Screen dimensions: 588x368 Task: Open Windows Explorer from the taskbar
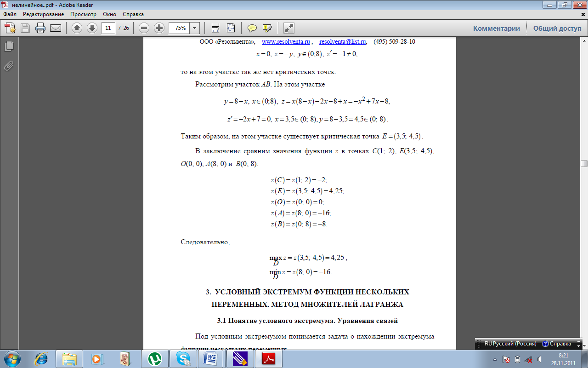[69, 358]
